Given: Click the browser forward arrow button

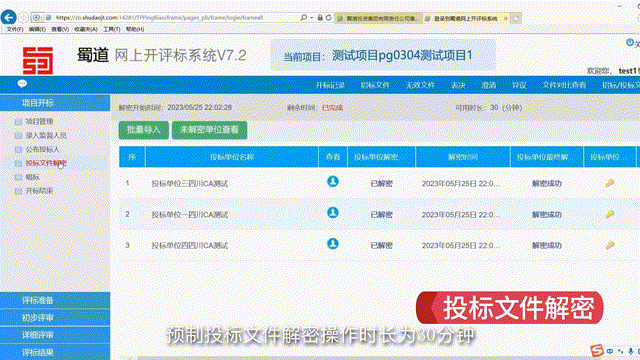Looking at the screenshot, I should click(x=23, y=18).
